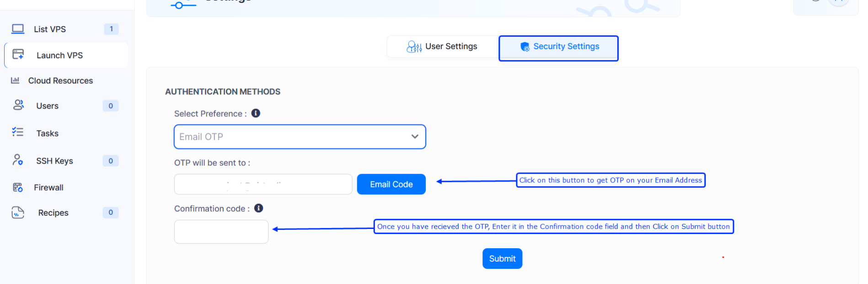Click the List VPS laptop icon

(x=18, y=29)
